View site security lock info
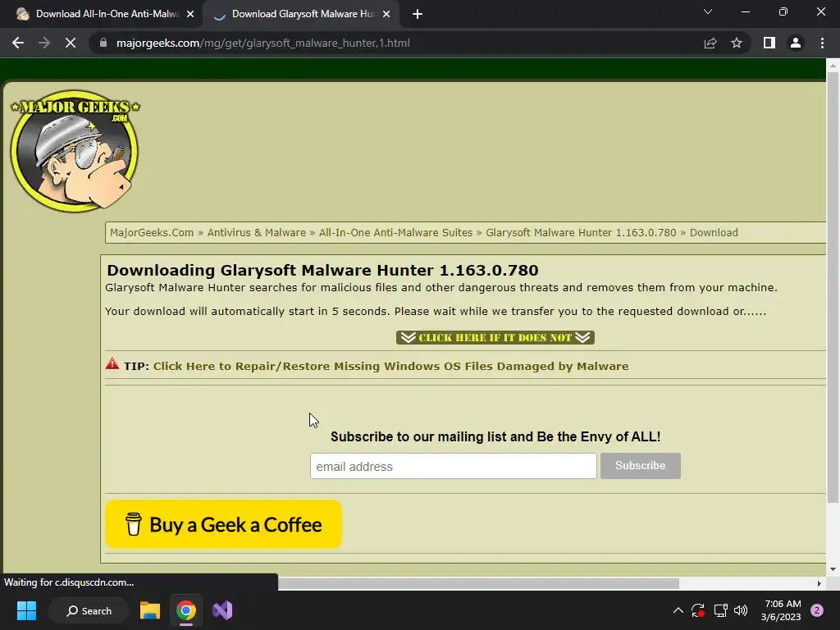This screenshot has width=840, height=630. [103, 43]
